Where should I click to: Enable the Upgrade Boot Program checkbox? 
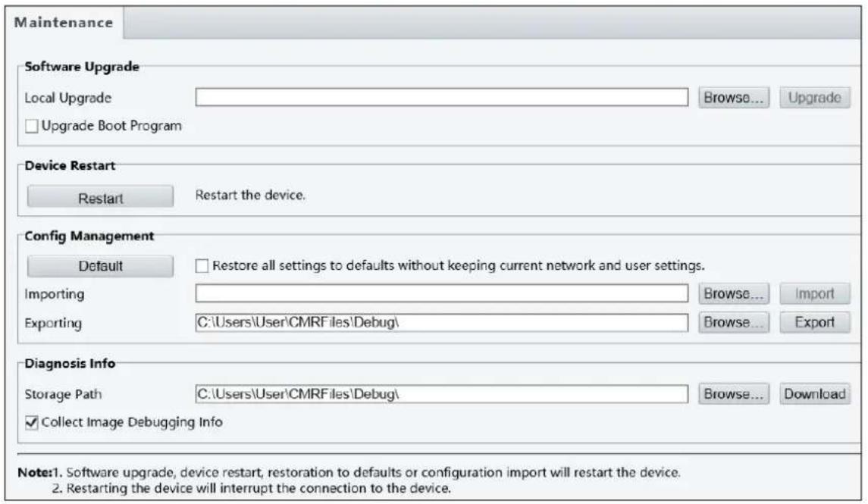pos(32,126)
